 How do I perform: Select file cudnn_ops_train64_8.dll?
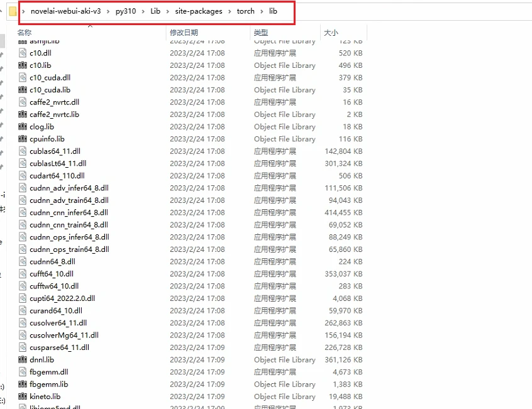[x=69, y=249]
